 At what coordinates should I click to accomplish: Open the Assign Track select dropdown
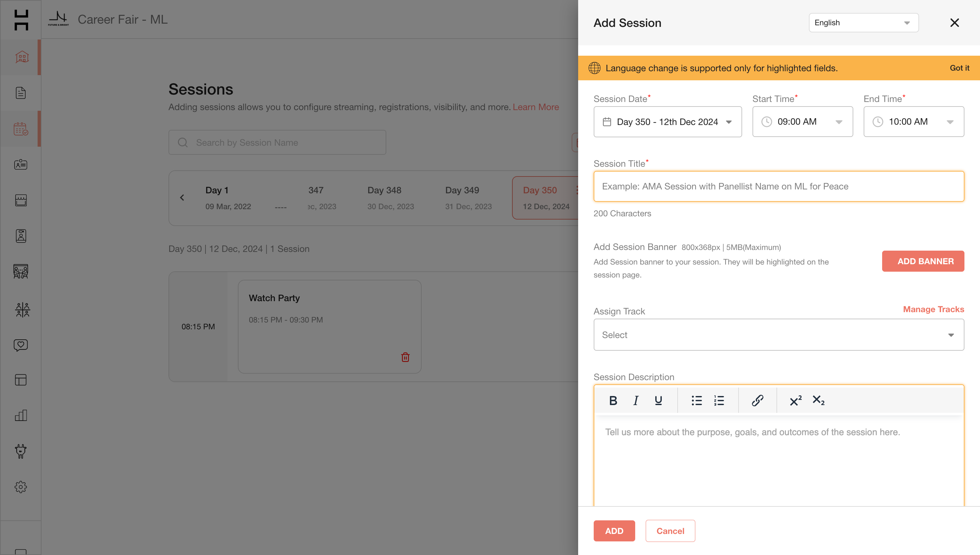pos(778,335)
